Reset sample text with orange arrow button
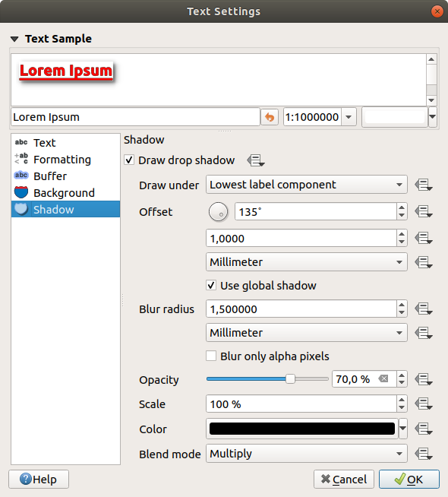This screenshot has height=497, width=448. [270, 117]
